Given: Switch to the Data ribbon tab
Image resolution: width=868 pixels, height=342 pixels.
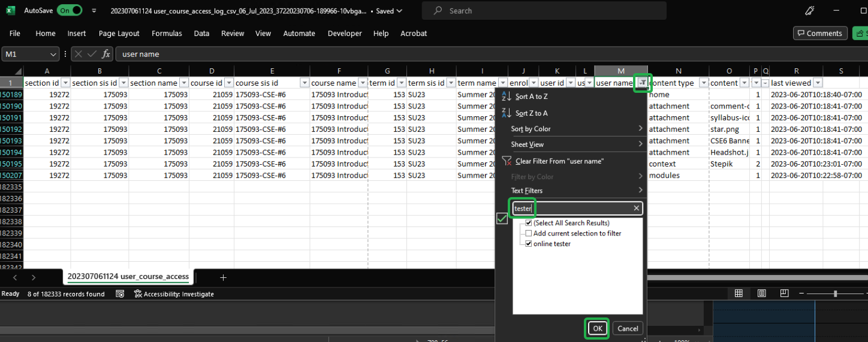Looking at the screenshot, I should (201, 34).
